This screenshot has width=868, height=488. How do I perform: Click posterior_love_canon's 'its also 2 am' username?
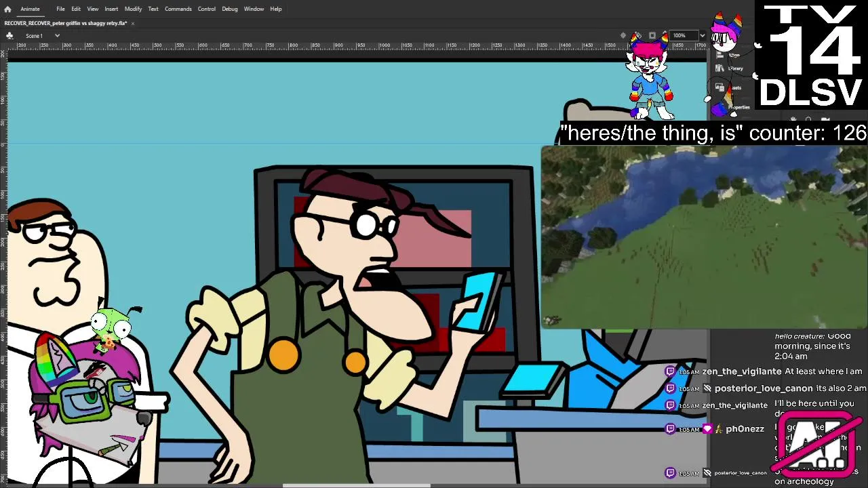click(x=763, y=388)
